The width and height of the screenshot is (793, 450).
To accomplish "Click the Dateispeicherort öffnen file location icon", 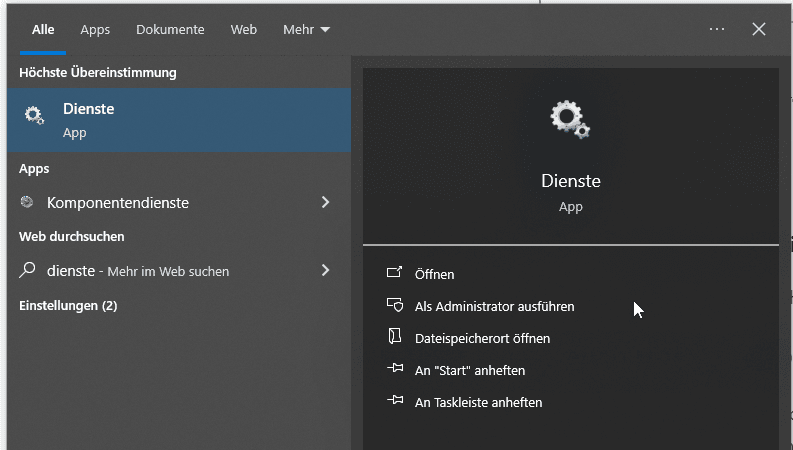I will pos(394,338).
